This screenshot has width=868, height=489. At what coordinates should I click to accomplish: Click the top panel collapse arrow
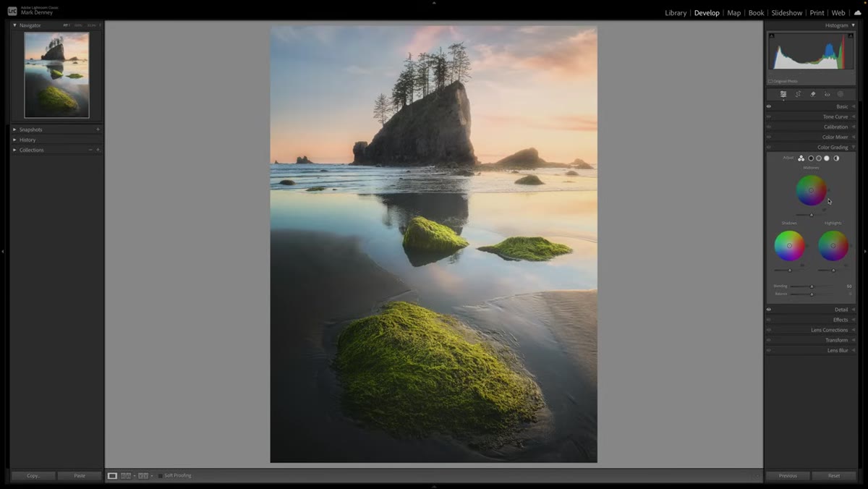coord(434,3)
